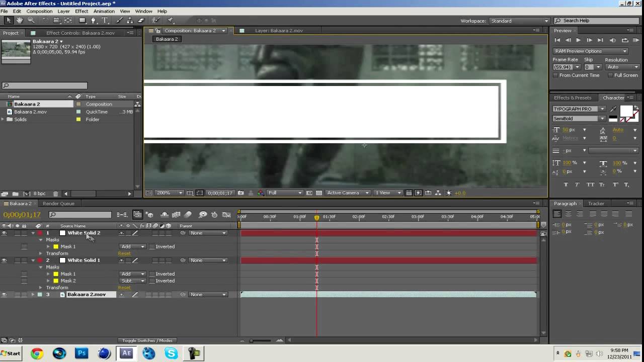Click the RAM Preview button
This screenshot has height=362, width=644.
tap(636, 40)
